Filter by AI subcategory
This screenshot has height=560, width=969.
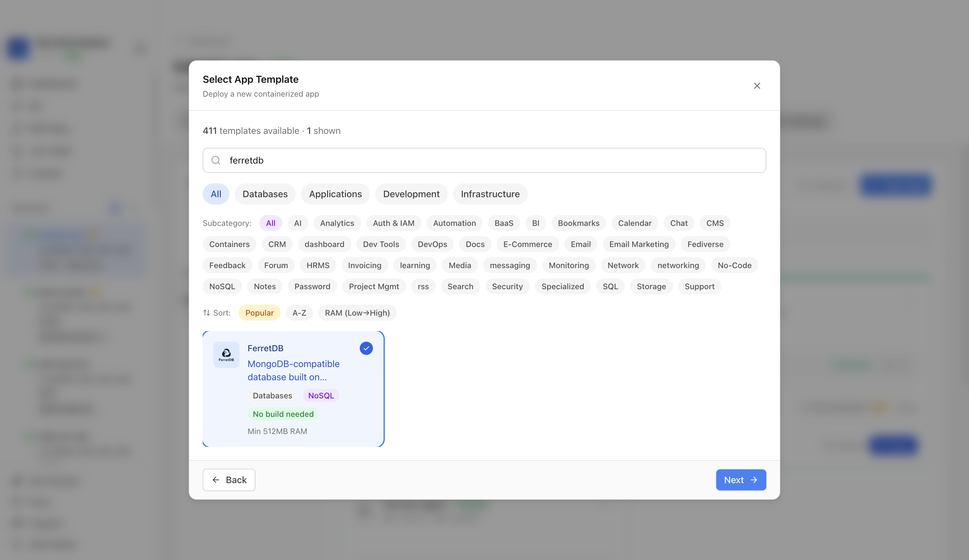point(298,223)
